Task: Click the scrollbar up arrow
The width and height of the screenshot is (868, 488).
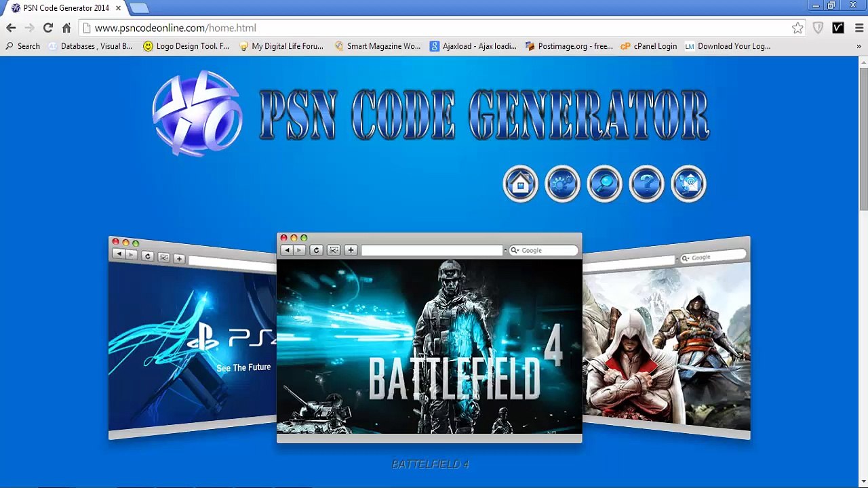Action: [863, 62]
